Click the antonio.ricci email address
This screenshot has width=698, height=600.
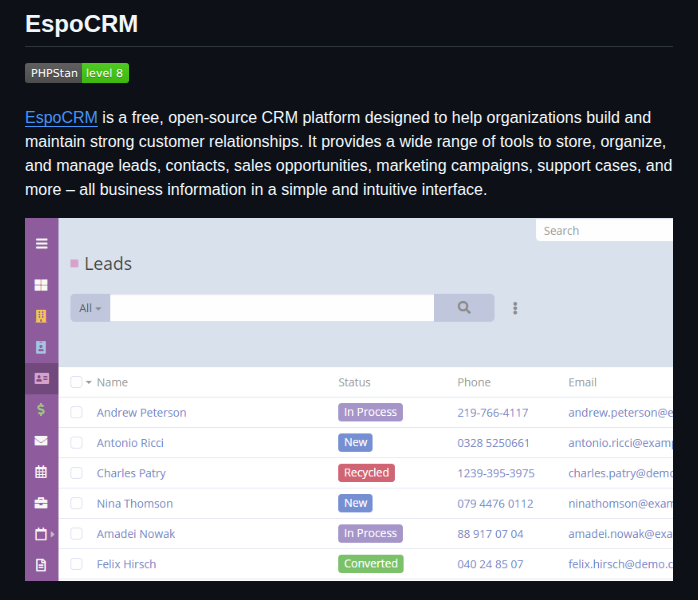coord(621,443)
